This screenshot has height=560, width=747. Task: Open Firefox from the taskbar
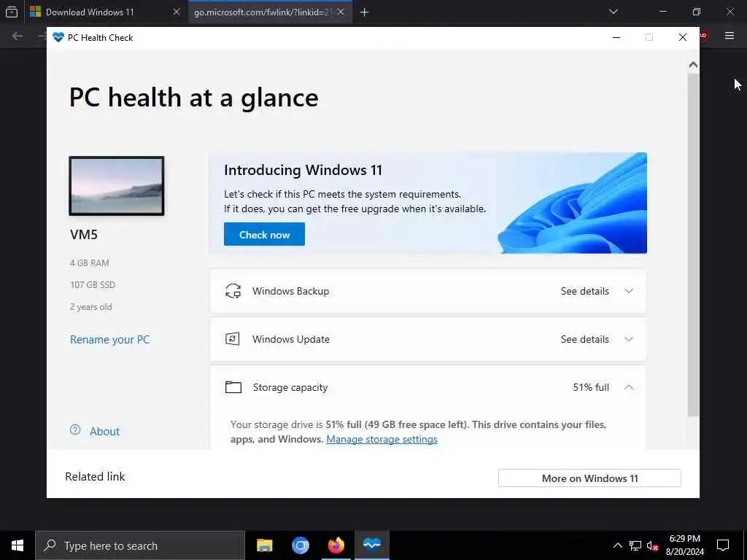click(x=336, y=545)
